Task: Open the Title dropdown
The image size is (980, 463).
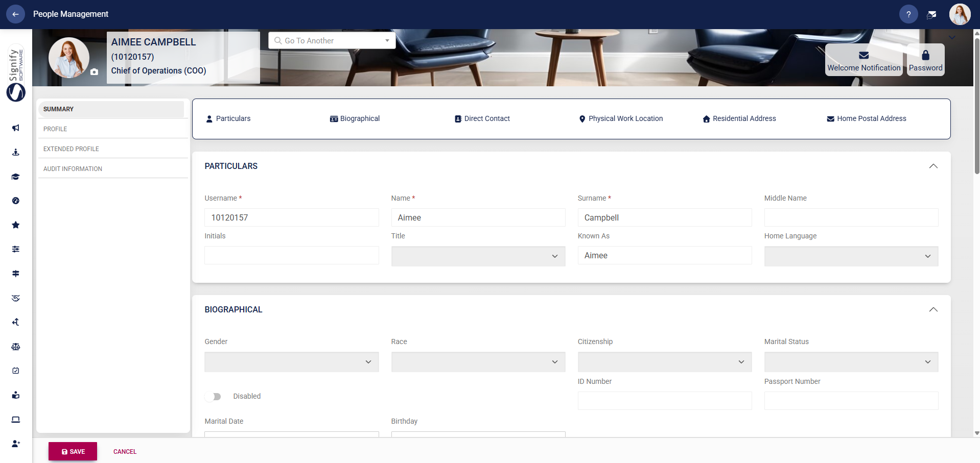Action: [x=478, y=256]
